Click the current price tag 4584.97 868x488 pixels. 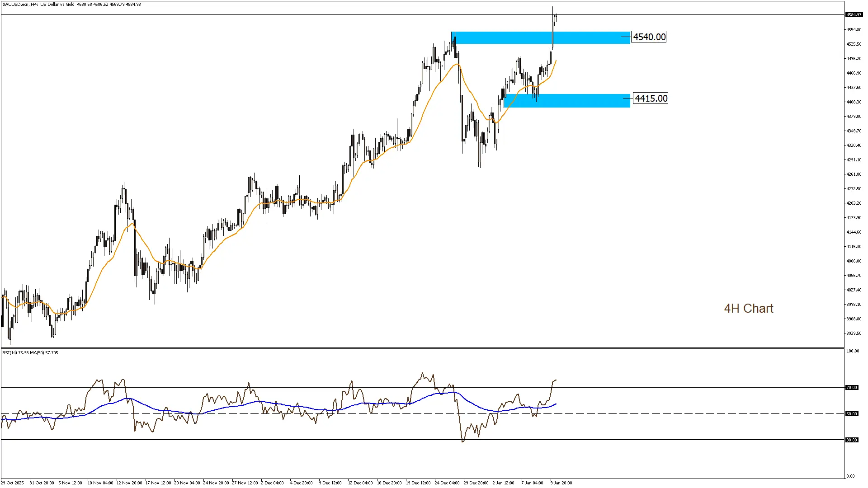tap(854, 15)
